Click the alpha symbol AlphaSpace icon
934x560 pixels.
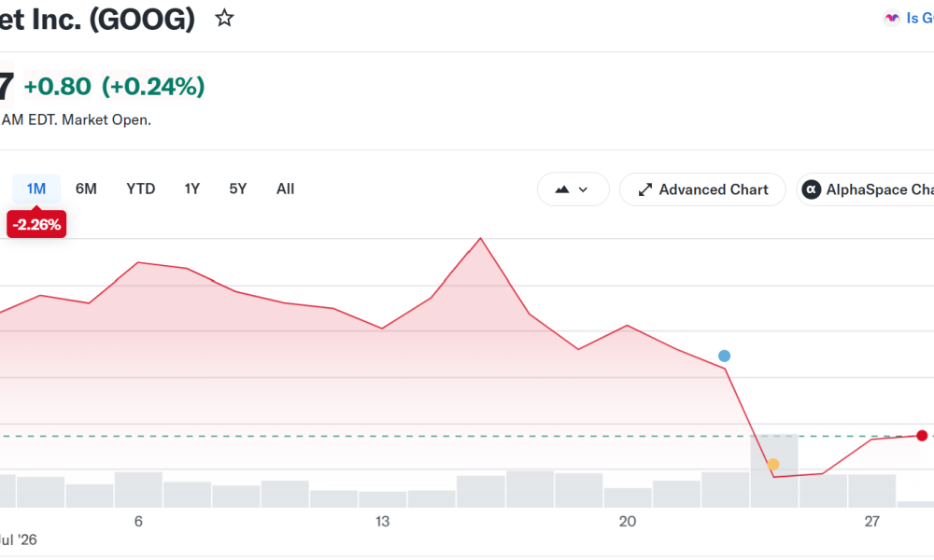click(x=812, y=189)
